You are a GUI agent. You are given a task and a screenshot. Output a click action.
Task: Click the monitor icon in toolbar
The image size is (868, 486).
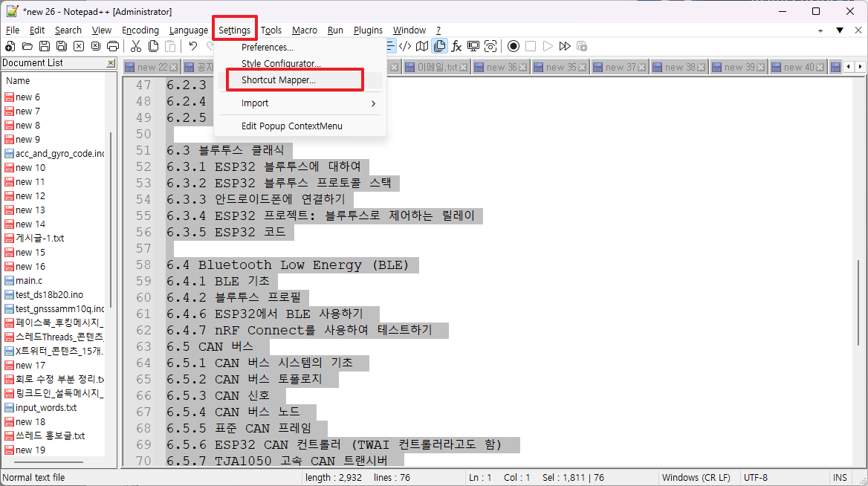473,47
